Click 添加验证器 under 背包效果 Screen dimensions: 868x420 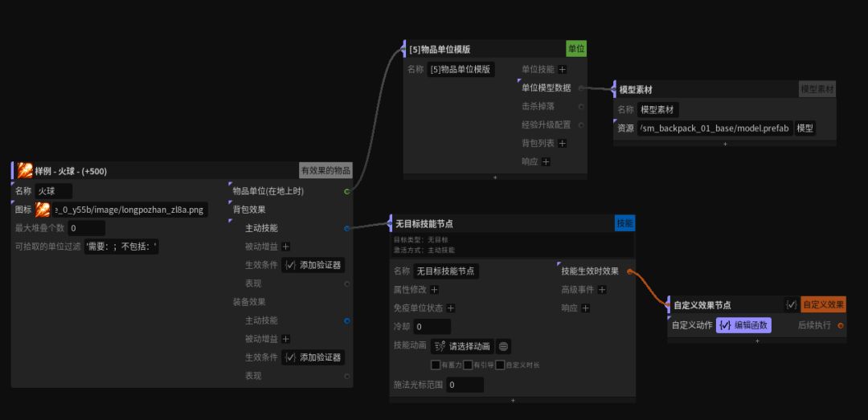coord(313,265)
